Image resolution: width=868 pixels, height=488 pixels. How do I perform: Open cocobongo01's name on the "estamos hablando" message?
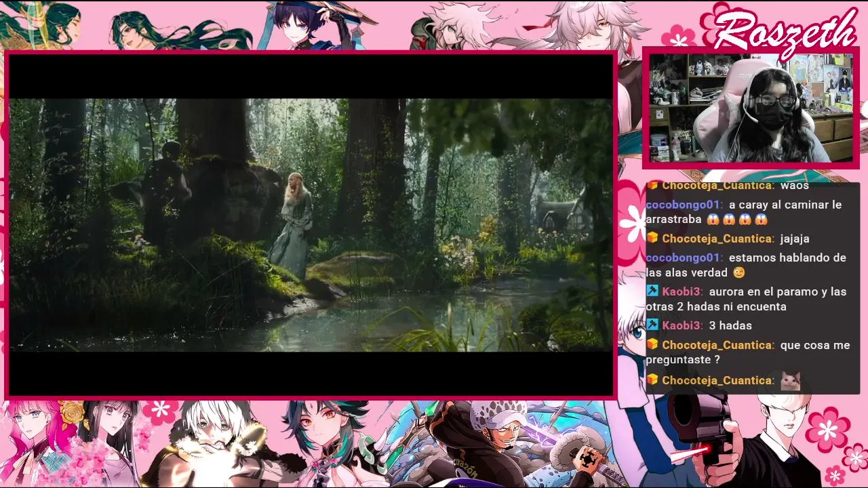pyautogui.click(x=683, y=258)
